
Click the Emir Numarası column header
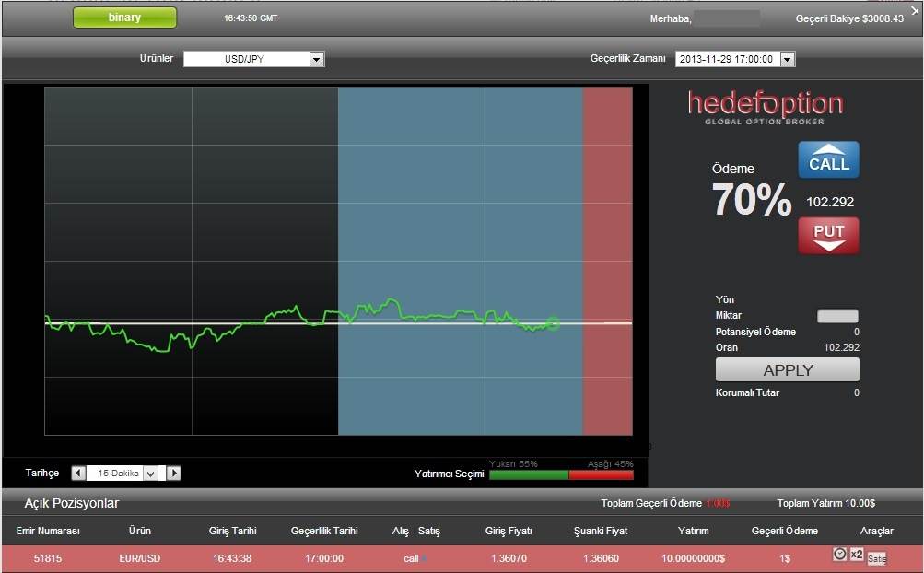coord(48,531)
